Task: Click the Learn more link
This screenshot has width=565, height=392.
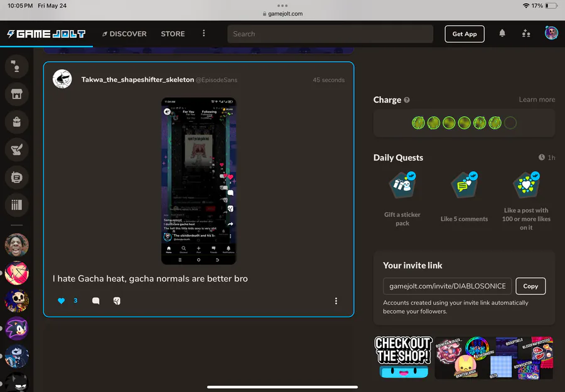Action: click(537, 100)
